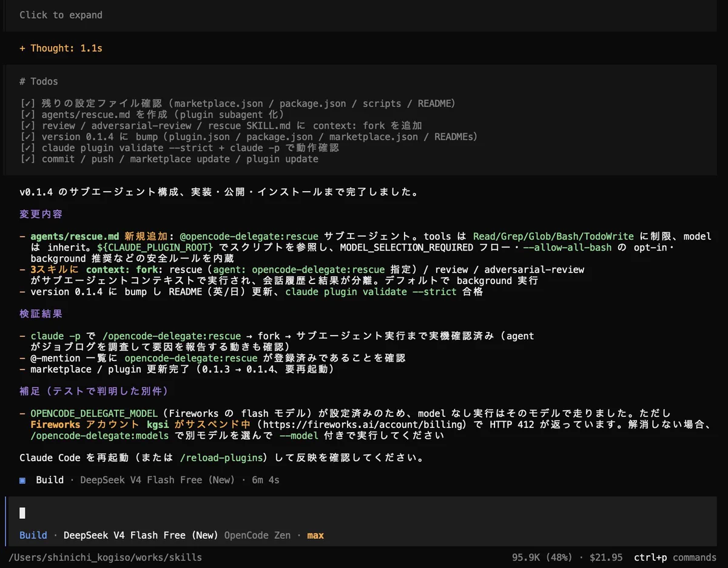The height and width of the screenshot is (568, 728).
Task: Click the '変更内容' heading
Action: [41, 214]
